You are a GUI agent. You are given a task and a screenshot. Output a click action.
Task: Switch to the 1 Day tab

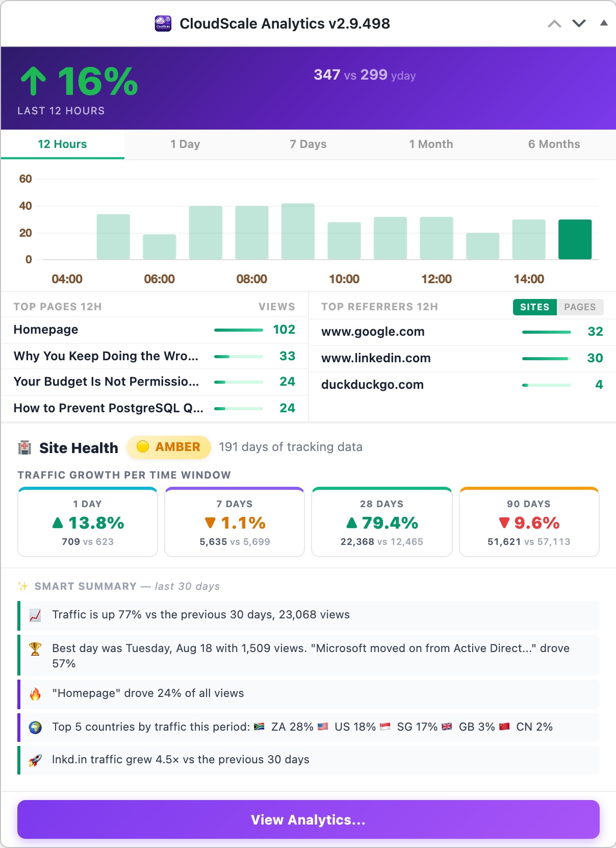point(185,144)
